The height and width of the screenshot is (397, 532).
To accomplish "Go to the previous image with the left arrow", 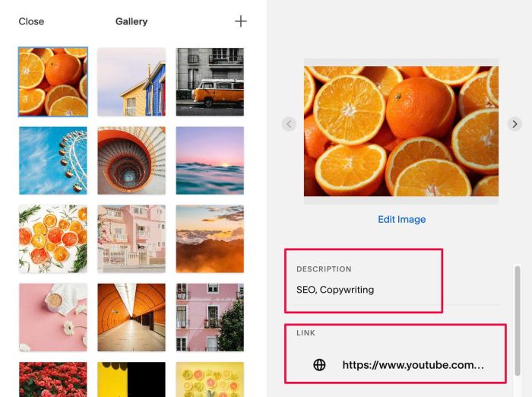I will 289,124.
